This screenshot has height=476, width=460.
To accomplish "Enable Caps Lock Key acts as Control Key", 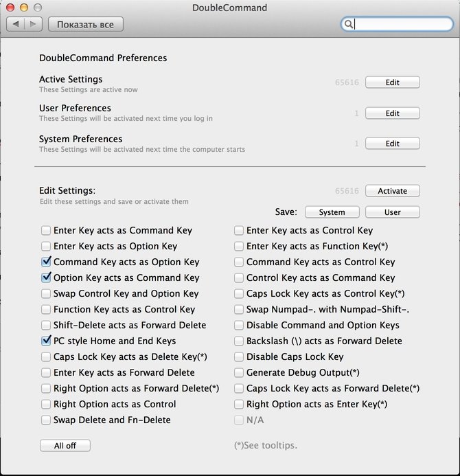I will (x=239, y=293).
